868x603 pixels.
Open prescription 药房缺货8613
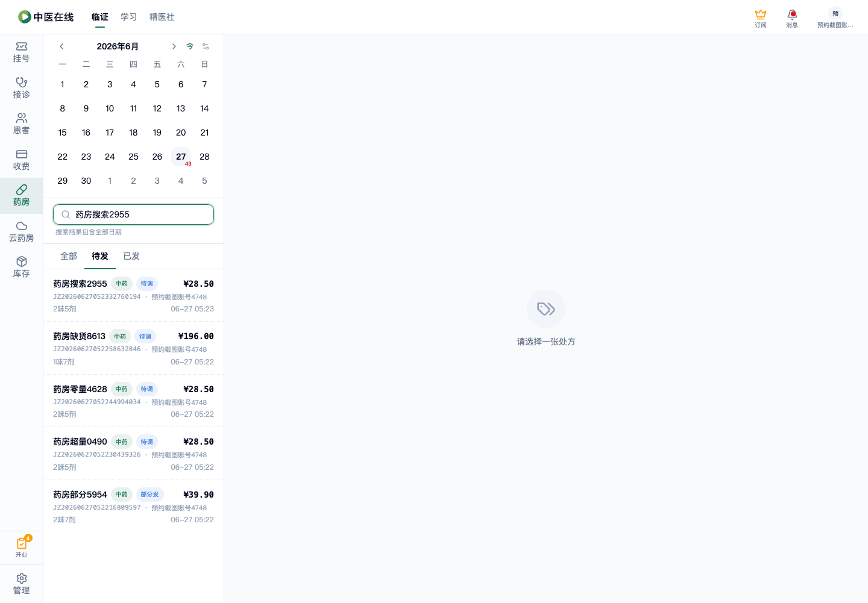pyautogui.click(x=133, y=348)
